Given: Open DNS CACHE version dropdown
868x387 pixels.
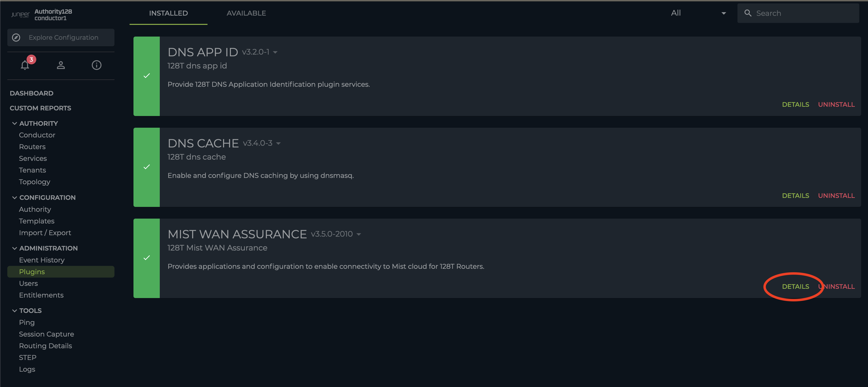Looking at the screenshot, I should (278, 143).
